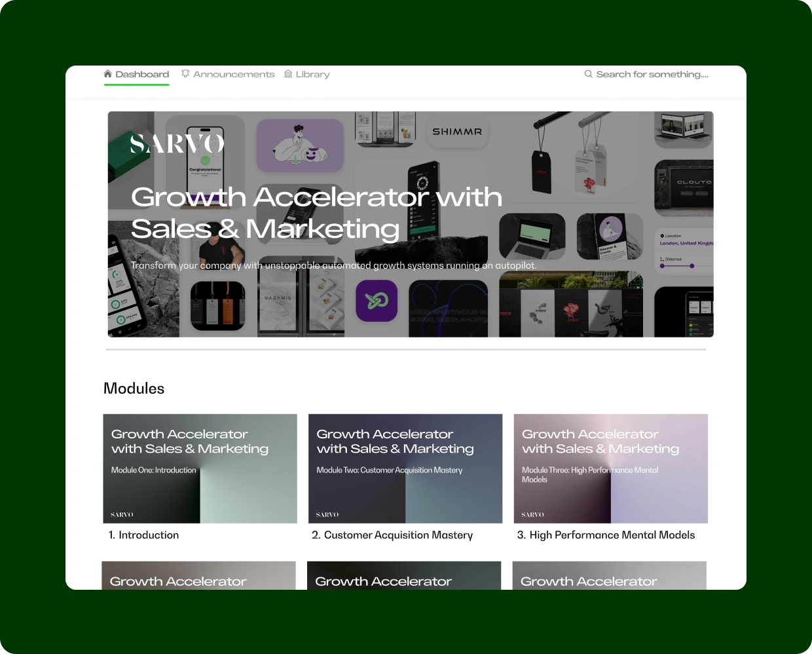Click the Growth Accelerator hero banner title
This screenshot has height=654, width=812.
point(316,213)
